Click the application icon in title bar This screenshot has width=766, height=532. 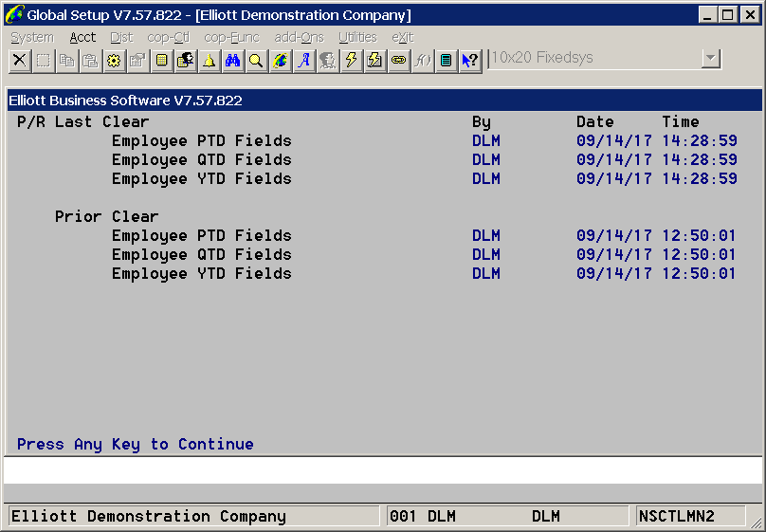(13, 14)
